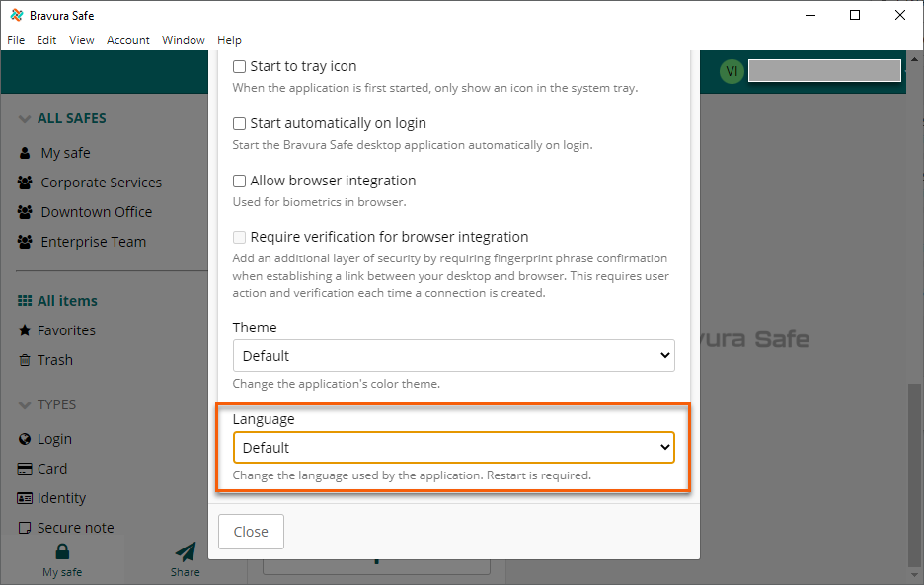
Task: Click the Language label text
Action: click(264, 419)
